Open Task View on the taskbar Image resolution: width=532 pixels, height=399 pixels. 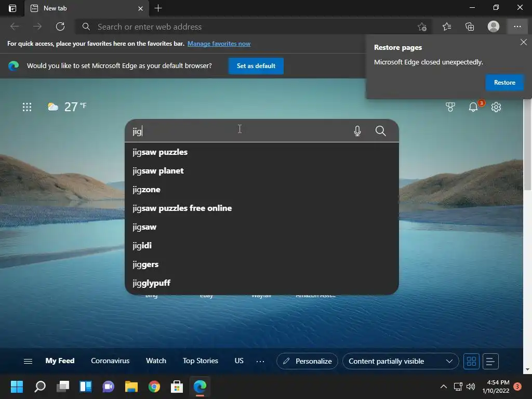coord(63,387)
